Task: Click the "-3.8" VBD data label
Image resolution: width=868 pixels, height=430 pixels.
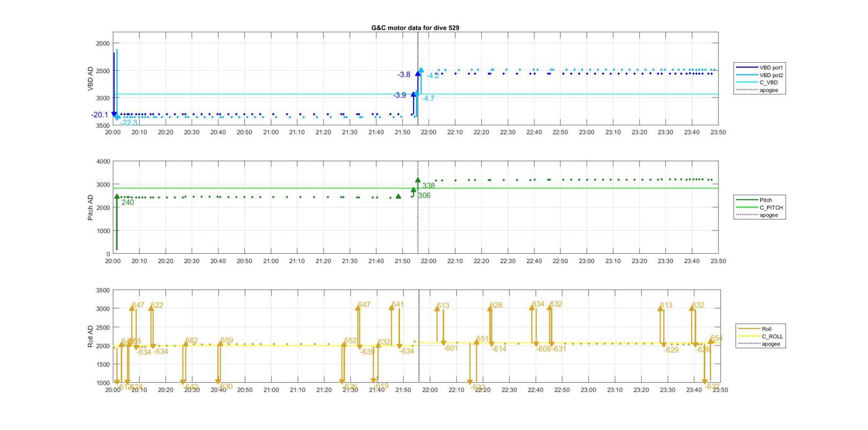Action: point(404,74)
